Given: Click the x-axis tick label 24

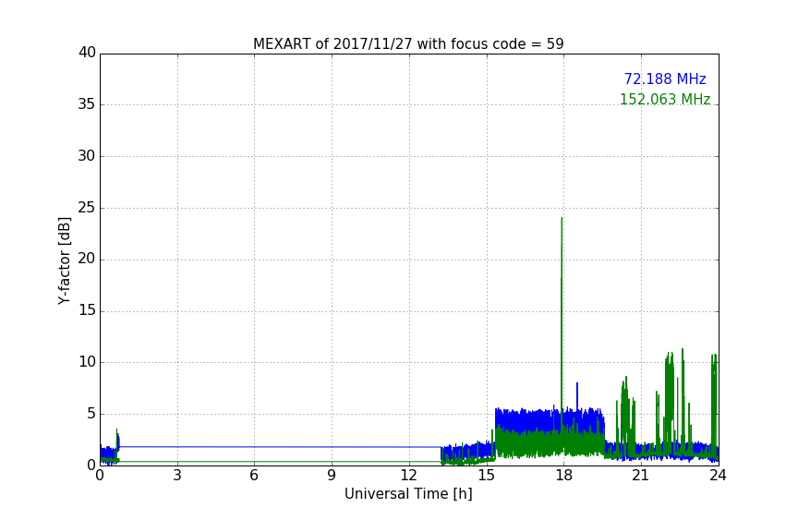Looking at the screenshot, I should coord(718,476).
